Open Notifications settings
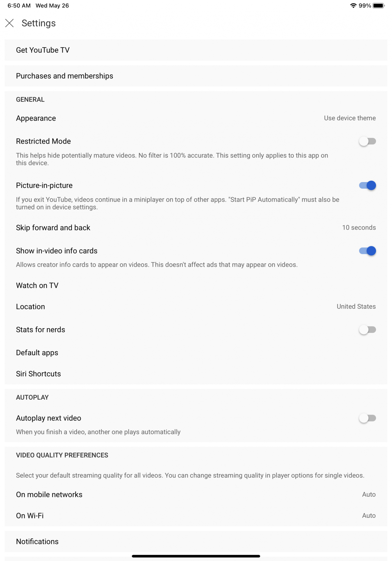 (196, 541)
